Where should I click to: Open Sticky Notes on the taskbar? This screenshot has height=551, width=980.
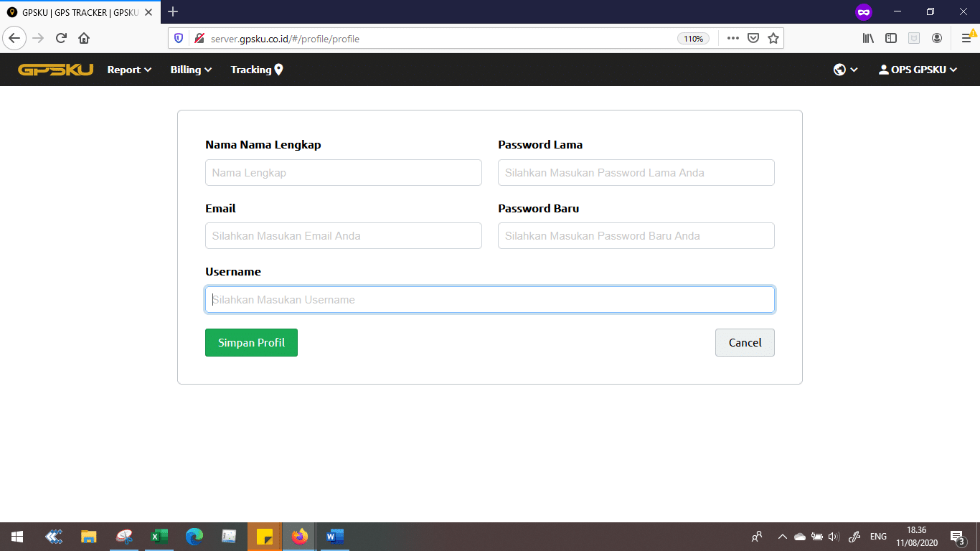264,537
